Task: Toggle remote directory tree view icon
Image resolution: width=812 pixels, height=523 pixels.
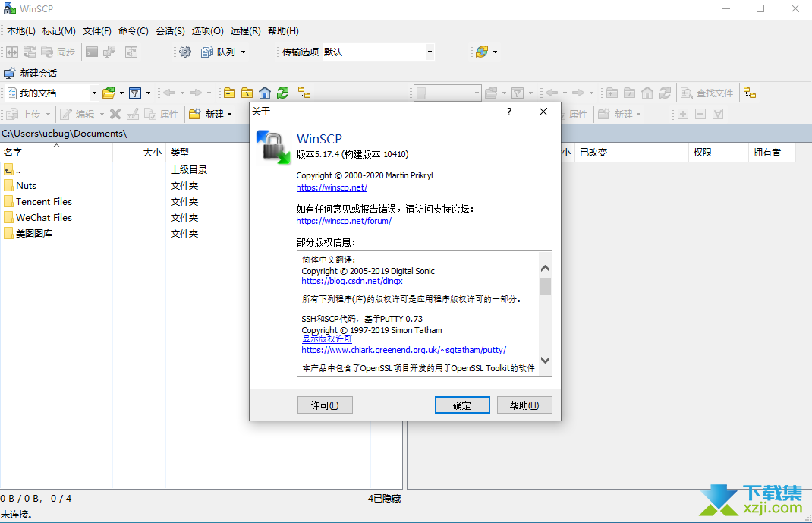Action: click(750, 93)
